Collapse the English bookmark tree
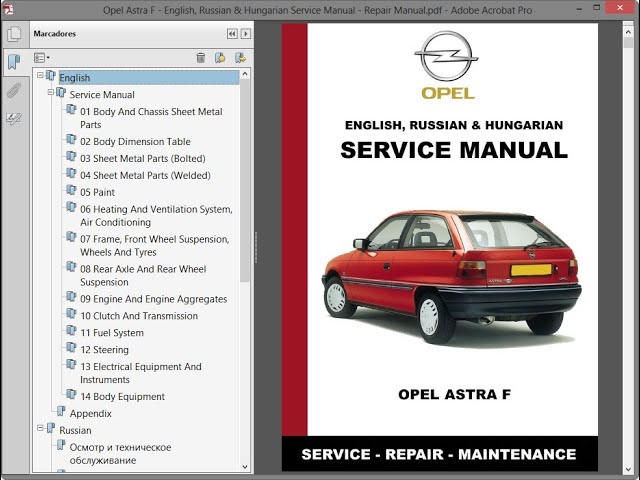The height and width of the screenshot is (480, 640). pos(40,75)
